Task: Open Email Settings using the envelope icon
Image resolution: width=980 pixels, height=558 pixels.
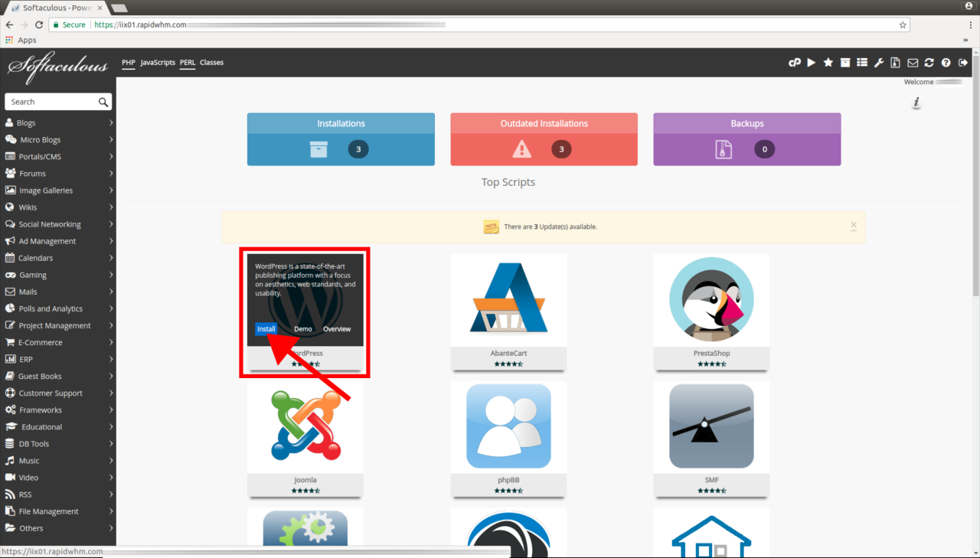Action: pos(913,63)
